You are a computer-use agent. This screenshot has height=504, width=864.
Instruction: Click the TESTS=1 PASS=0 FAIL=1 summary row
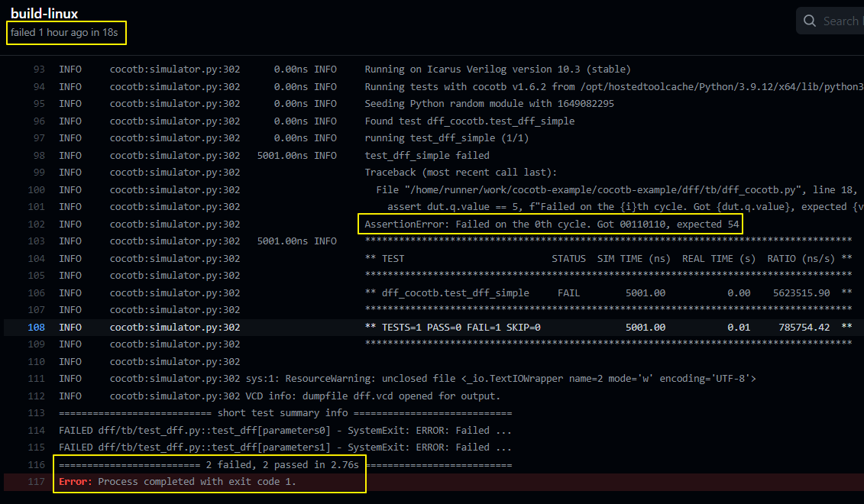point(453,327)
